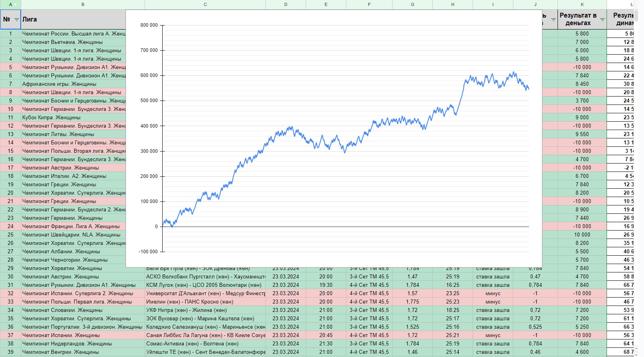This screenshot has width=644, height=357.
Task: Select date cell 23.03.2024 in row №39
Action: [x=286, y=352]
